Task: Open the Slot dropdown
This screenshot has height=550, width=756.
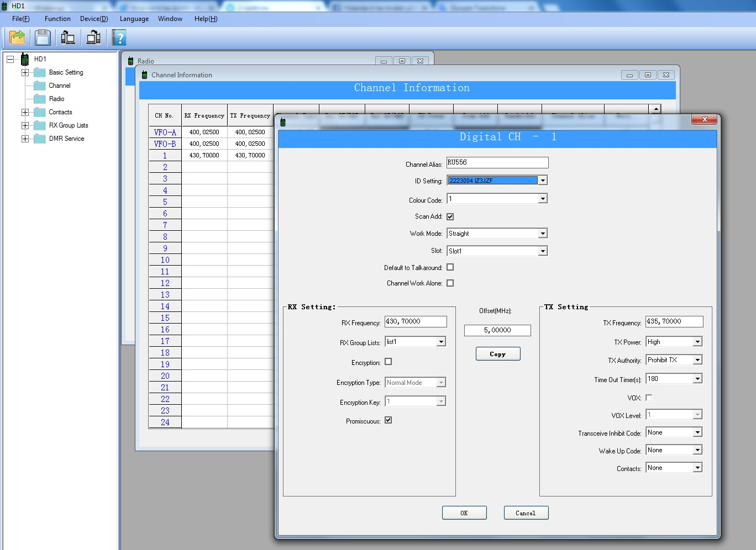Action: 543,251
